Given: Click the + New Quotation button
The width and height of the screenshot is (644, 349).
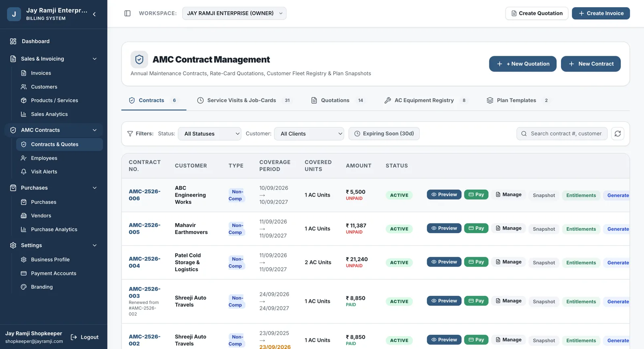Looking at the screenshot, I should coord(523,64).
